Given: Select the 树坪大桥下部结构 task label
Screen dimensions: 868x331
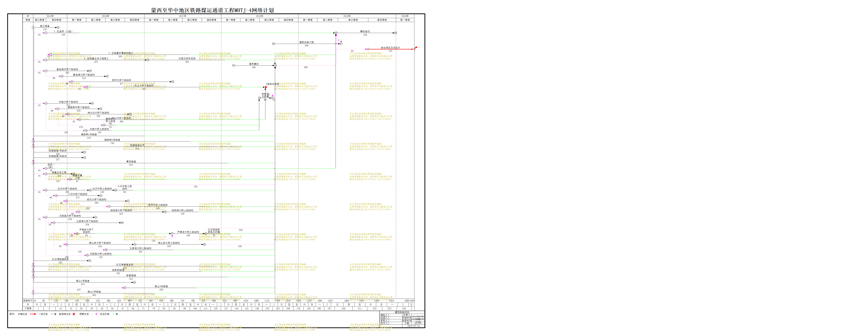Looking at the screenshot, I should coord(122,80).
